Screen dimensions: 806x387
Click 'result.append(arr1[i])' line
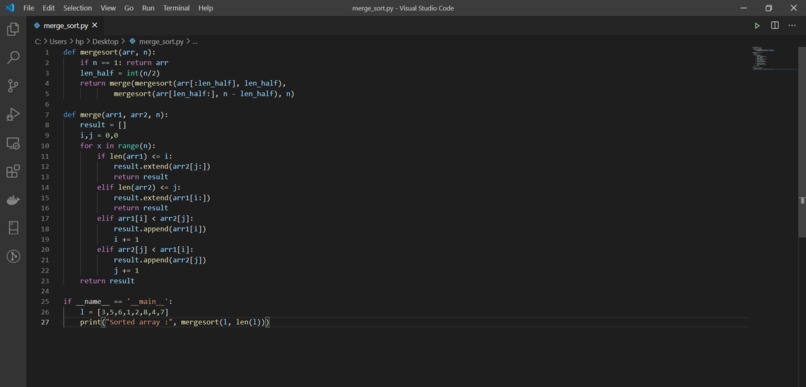(x=160, y=229)
